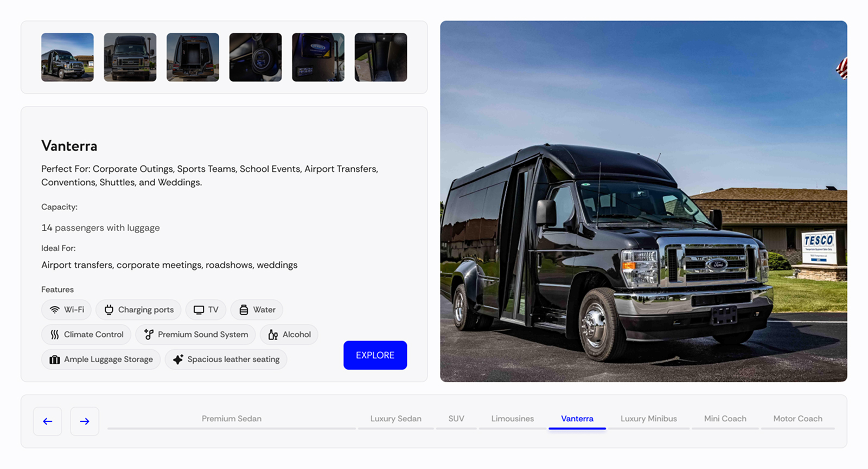868x469 pixels.
Task: Click the Wi-Fi feature icon
Action: 54,310
